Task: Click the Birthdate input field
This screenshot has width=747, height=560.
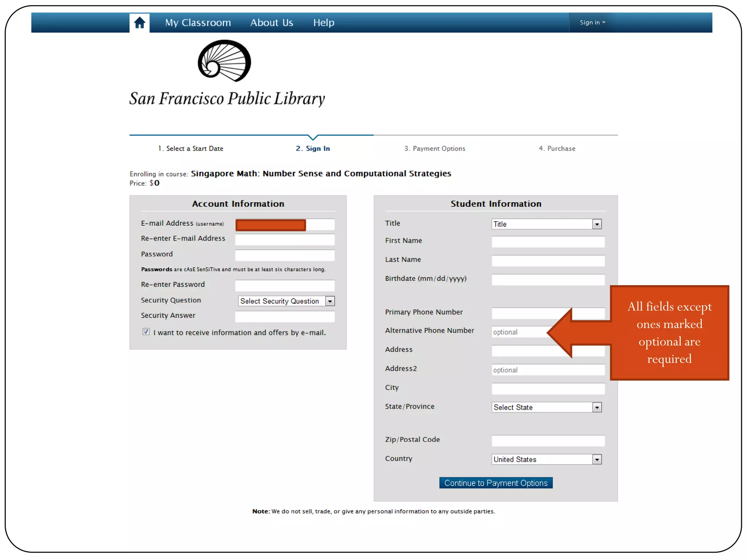Action: pos(548,279)
